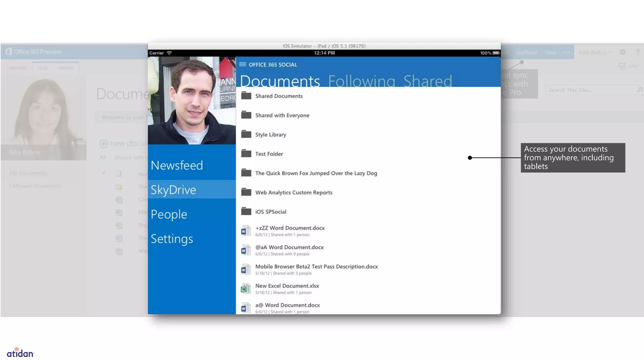The image size is (644, 362).
Task: Open Allie Bellew account dropdown in background
Action: click(x=595, y=52)
